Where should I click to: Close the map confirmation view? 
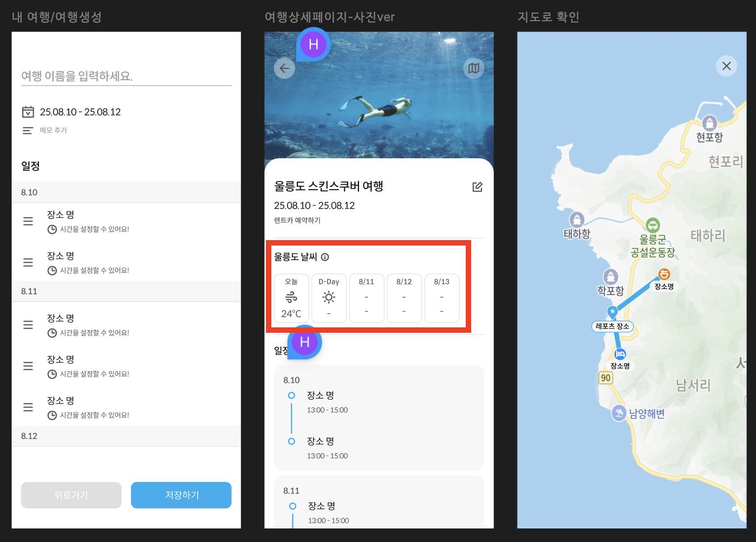point(727,66)
